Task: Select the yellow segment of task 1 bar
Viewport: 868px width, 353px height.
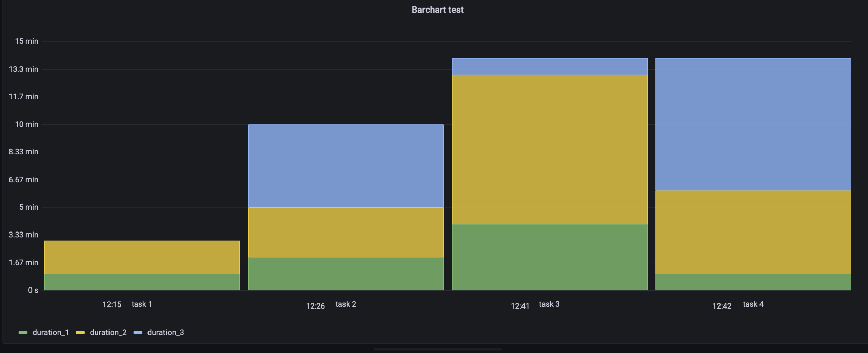Action: (142, 257)
